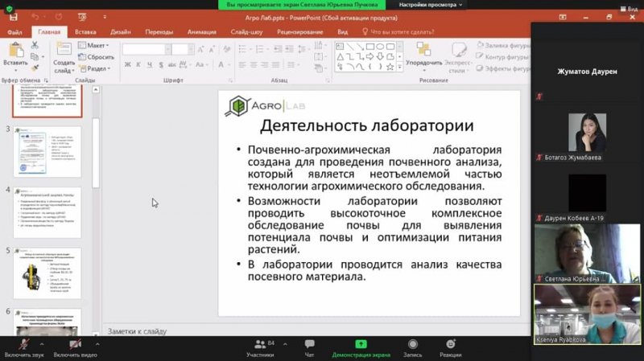644x361 pixels.
Task: Select the right arrow shape in gallery
Action: (x=370, y=56)
